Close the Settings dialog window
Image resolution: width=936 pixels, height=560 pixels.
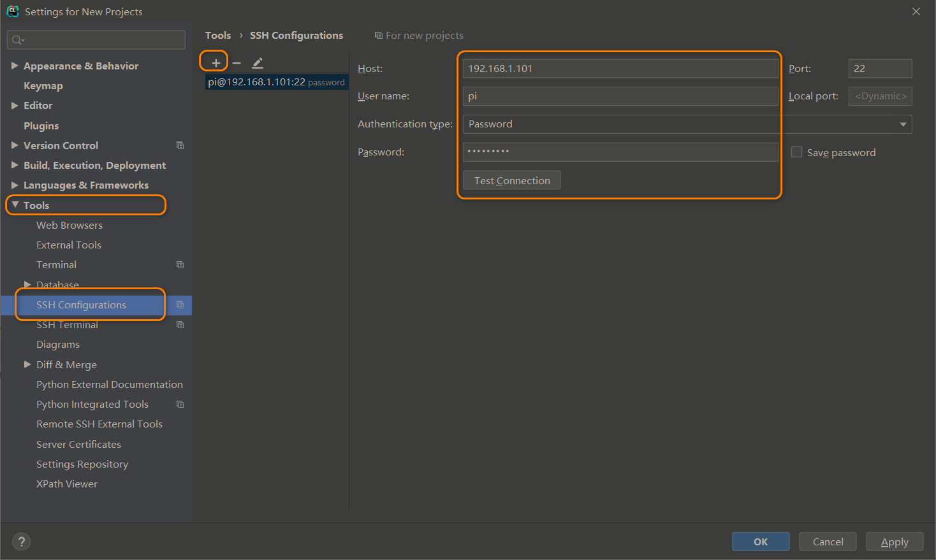click(916, 11)
